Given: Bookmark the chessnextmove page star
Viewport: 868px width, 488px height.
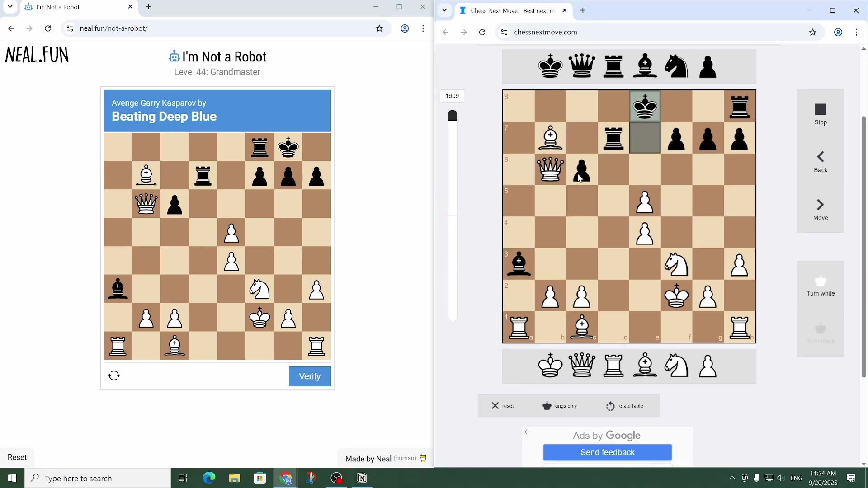Looking at the screenshot, I should [x=813, y=32].
